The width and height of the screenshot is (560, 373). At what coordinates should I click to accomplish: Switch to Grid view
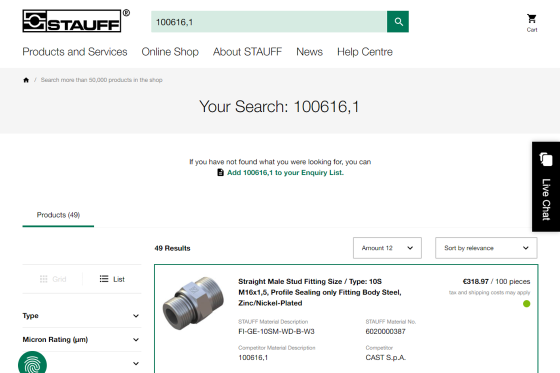point(53,279)
